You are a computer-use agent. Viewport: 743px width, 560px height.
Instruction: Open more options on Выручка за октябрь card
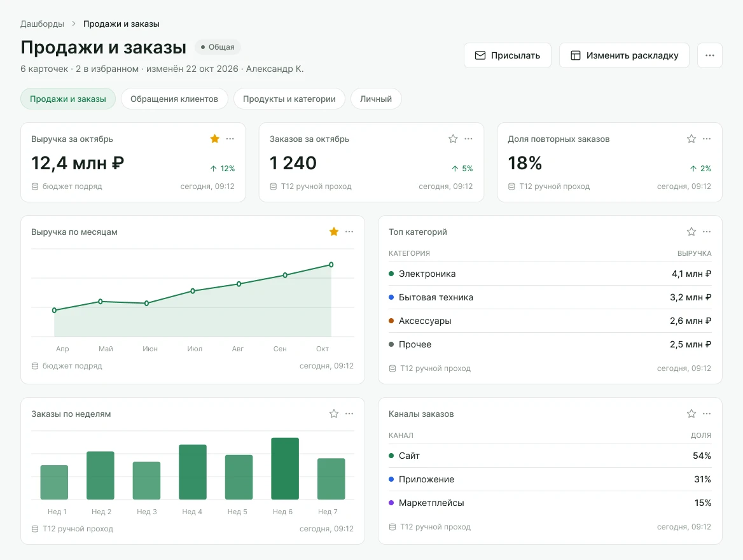pyautogui.click(x=230, y=139)
